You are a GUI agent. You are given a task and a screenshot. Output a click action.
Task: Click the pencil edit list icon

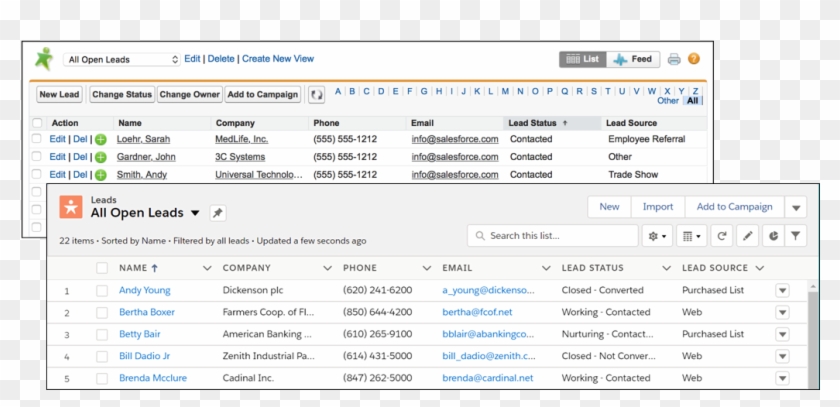(747, 236)
